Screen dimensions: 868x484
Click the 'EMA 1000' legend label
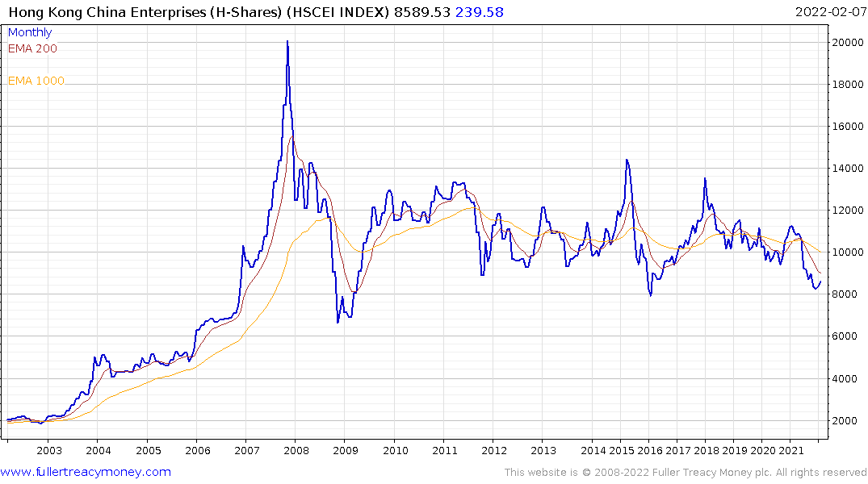click(36, 81)
